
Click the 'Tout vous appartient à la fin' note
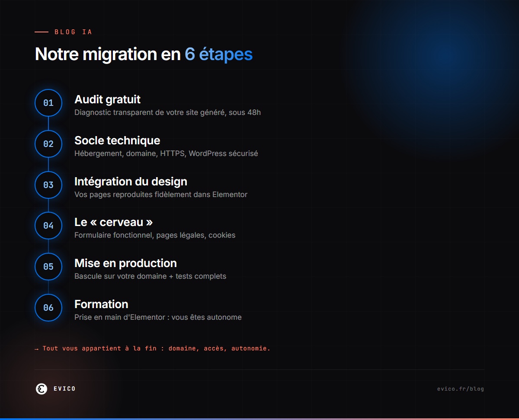coord(152,348)
